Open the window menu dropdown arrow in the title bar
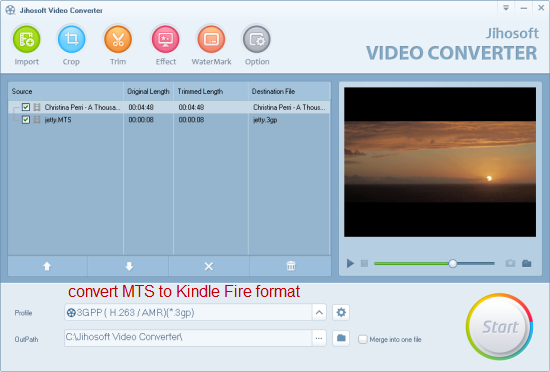The height and width of the screenshot is (372, 550). [506, 8]
